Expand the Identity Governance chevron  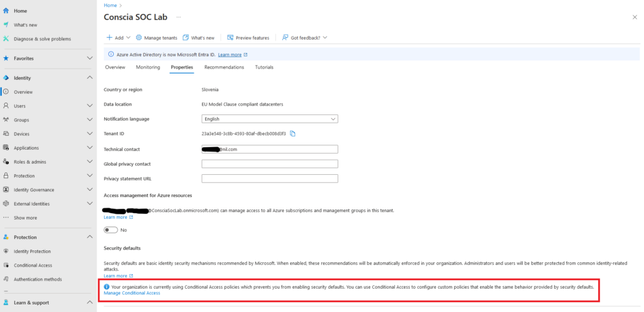click(90, 190)
